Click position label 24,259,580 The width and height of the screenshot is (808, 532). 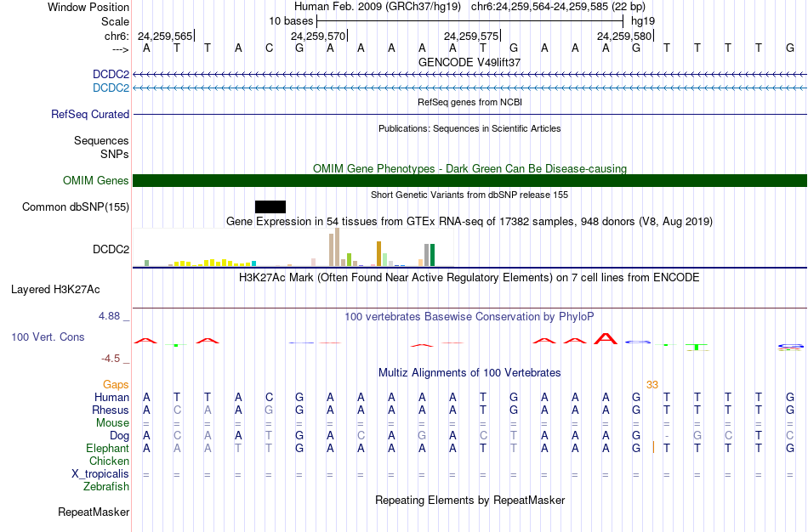click(624, 36)
